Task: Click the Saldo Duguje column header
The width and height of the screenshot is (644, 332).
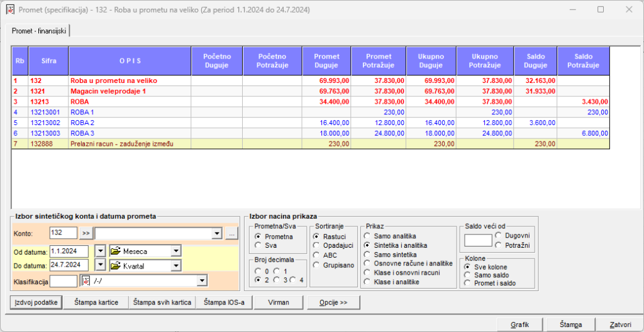Action: tap(535, 60)
